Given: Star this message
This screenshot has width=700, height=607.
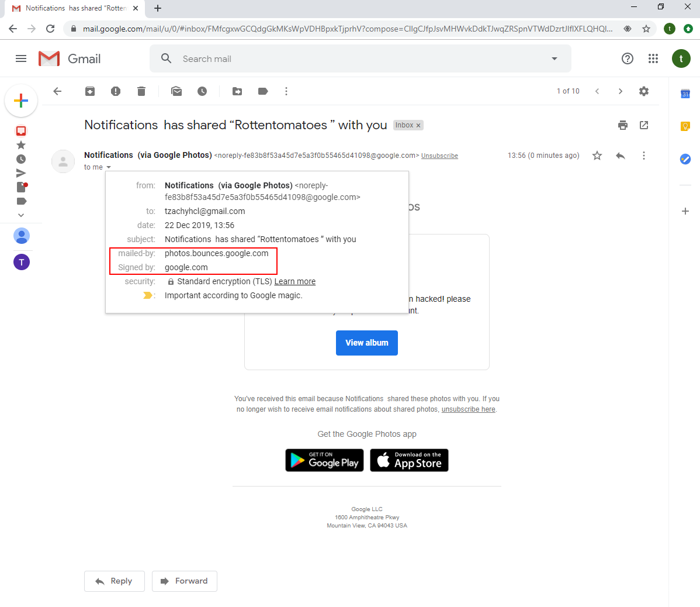Looking at the screenshot, I should click(597, 156).
